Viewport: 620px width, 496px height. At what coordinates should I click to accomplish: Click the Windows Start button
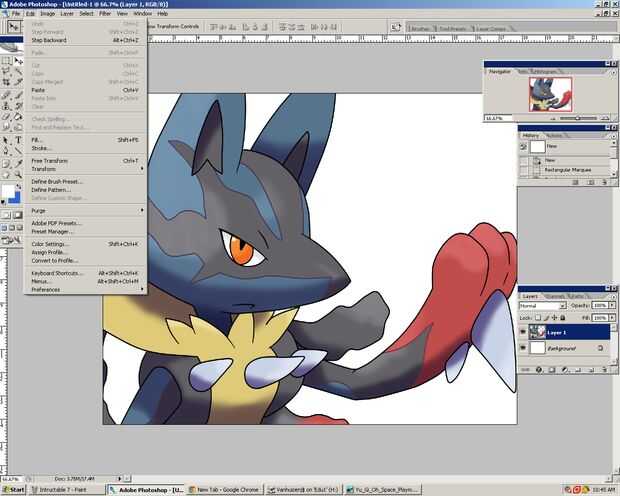click(13, 490)
